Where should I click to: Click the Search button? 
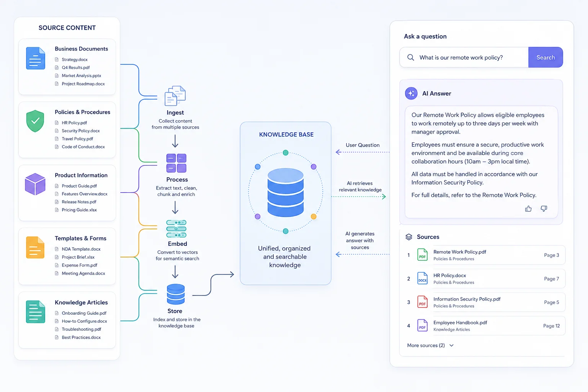pyautogui.click(x=546, y=57)
